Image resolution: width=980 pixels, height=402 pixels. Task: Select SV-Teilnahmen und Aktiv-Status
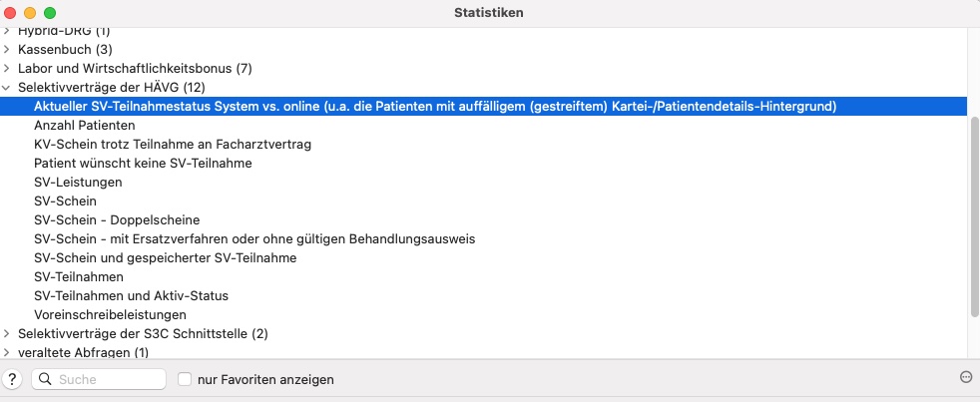132,295
